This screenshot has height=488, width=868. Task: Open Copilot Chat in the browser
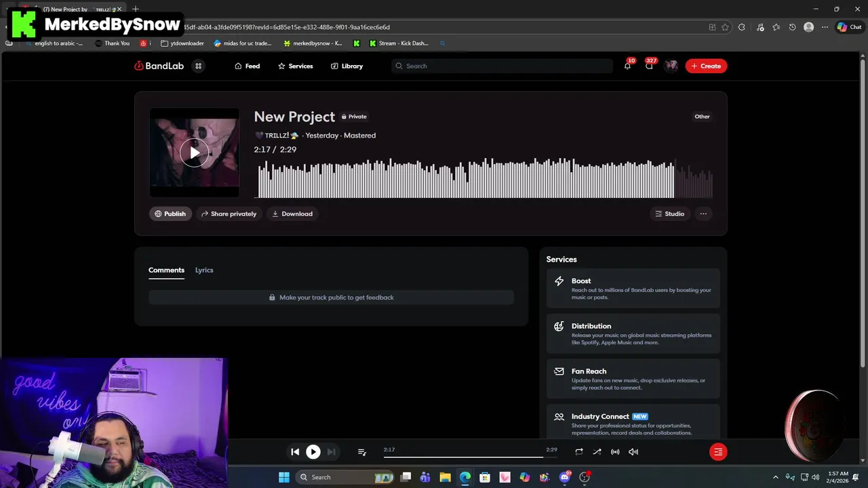pos(849,27)
